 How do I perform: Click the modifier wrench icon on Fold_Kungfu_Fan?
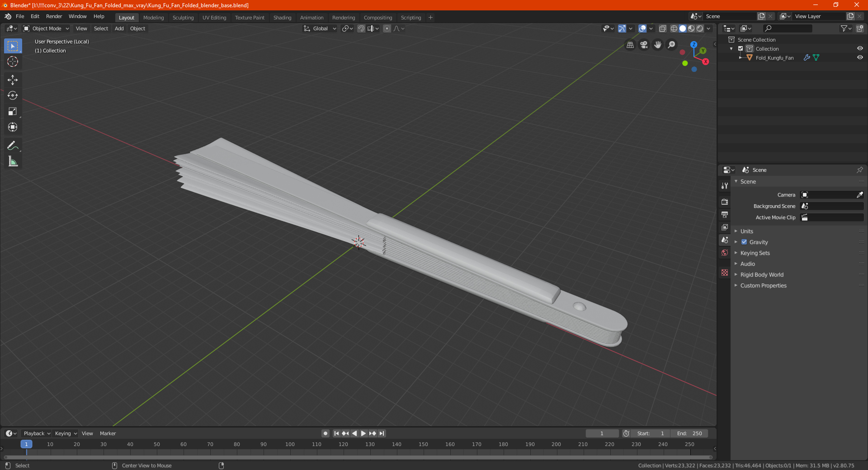807,58
